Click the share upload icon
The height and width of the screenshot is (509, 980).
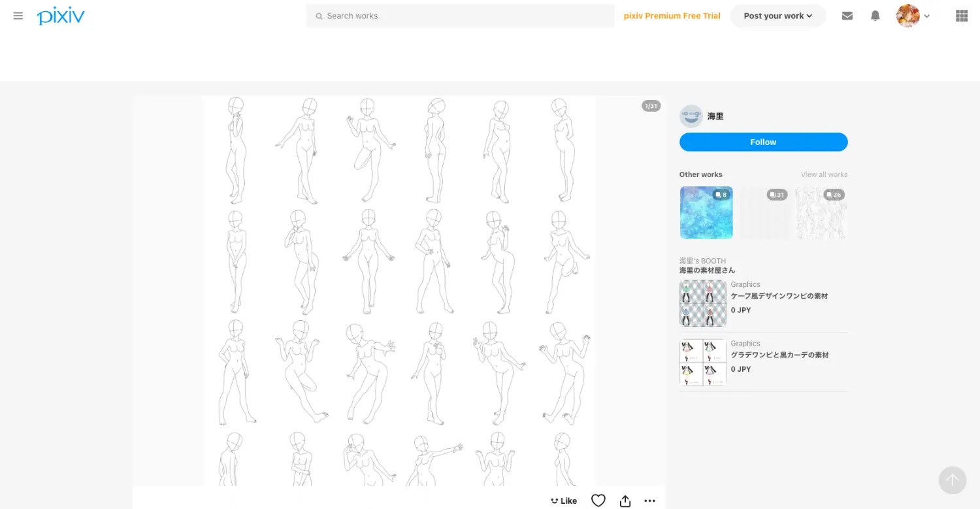[625, 501]
